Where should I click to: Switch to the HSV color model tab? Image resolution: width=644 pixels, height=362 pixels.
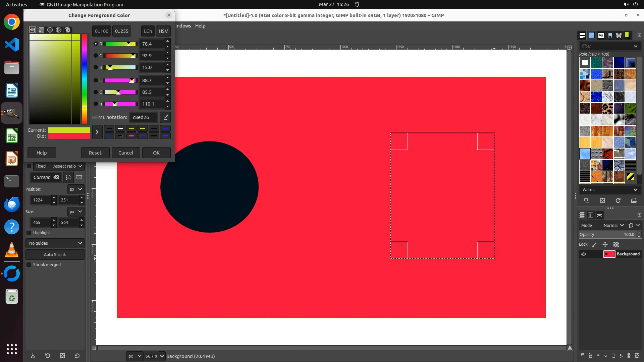[x=163, y=31]
